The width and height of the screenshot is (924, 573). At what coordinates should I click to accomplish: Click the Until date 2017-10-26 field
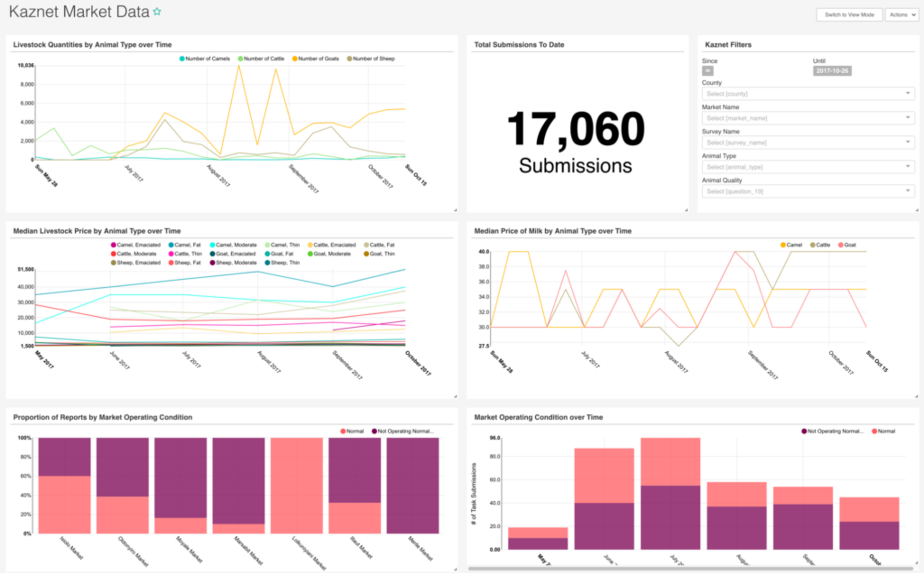[832, 71]
